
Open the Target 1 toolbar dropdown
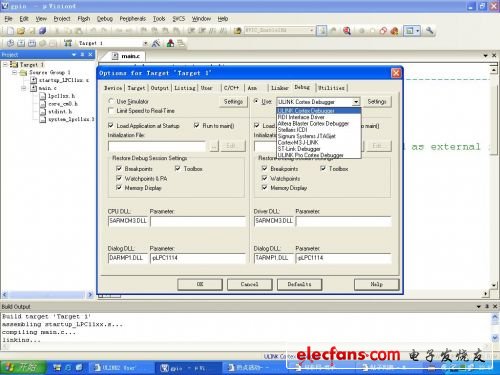(x=145, y=43)
